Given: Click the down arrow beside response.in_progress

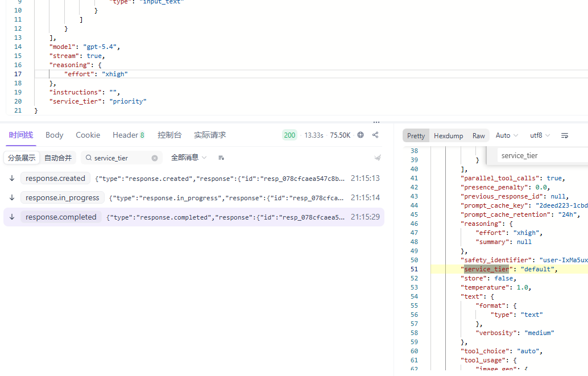Looking at the screenshot, I should coord(12,197).
